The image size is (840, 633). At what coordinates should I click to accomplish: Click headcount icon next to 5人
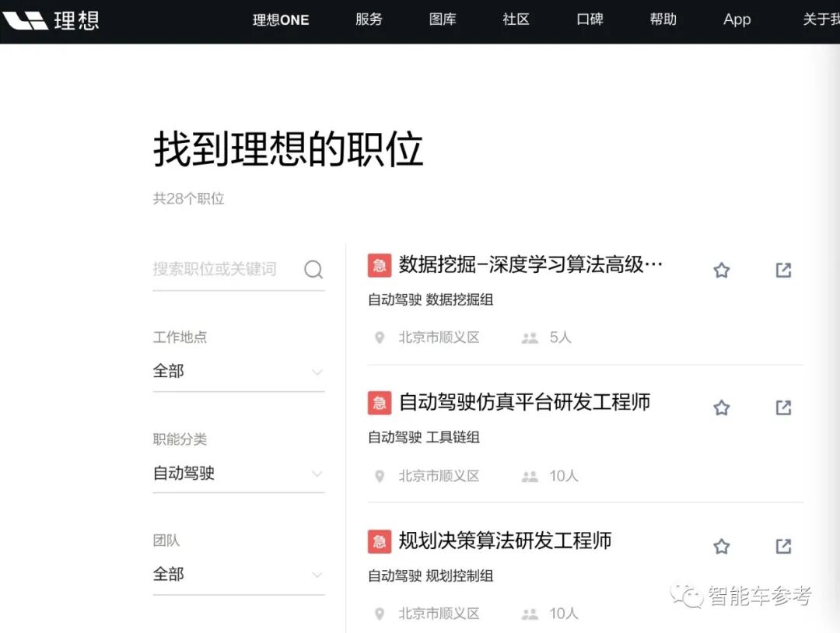(x=530, y=338)
